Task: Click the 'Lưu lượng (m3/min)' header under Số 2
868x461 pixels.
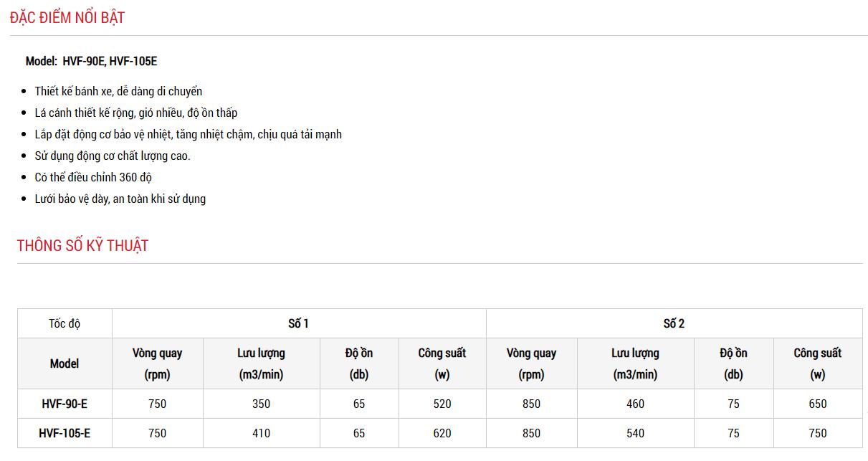Action: click(x=635, y=363)
